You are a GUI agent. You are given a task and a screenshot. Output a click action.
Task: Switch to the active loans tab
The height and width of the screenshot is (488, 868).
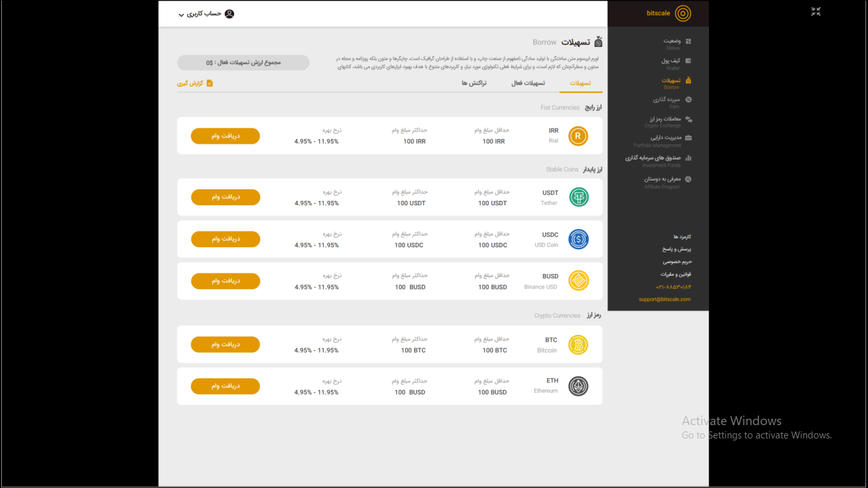pyautogui.click(x=528, y=83)
